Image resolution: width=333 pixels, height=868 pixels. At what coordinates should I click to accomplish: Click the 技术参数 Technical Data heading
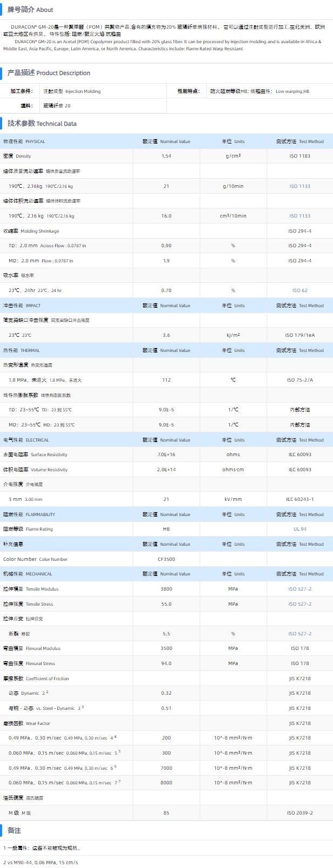click(x=42, y=124)
